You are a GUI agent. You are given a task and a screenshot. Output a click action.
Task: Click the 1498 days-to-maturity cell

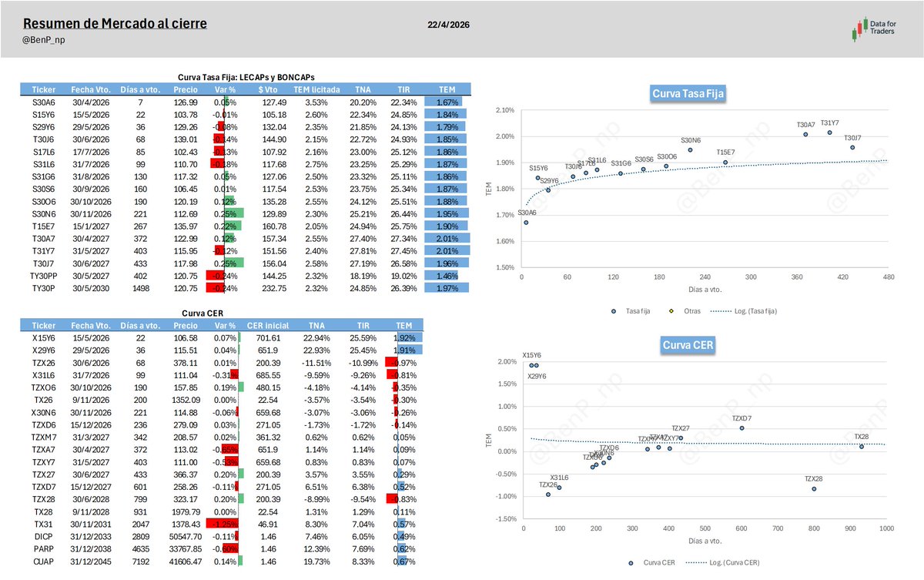[x=139, y=287]
